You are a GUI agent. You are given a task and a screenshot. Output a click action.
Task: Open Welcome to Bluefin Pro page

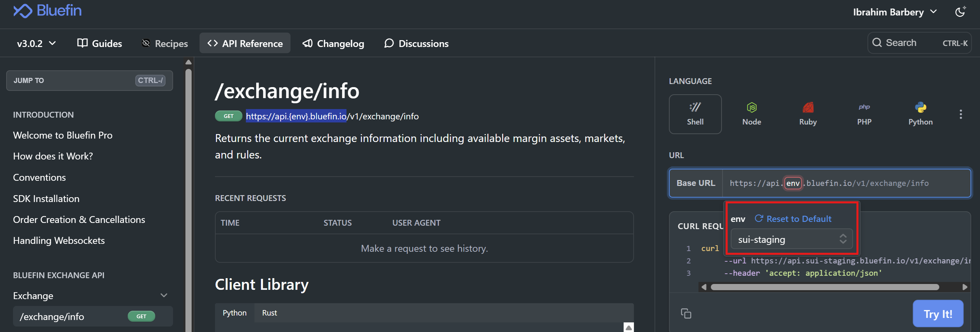click(63, 135)
